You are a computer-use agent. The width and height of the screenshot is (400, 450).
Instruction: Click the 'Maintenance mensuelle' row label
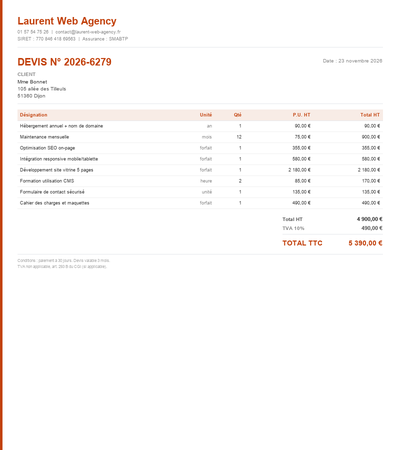[44, 137]
